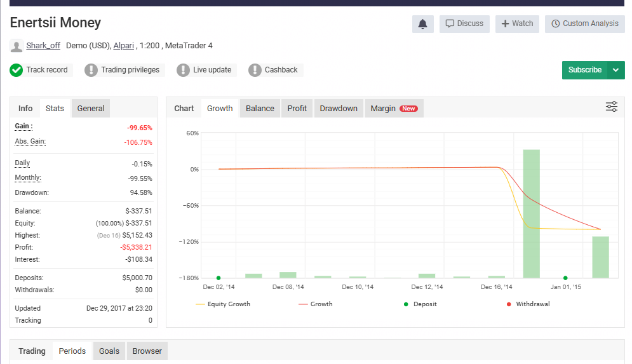Click the bell notification icon

point(422,24)
